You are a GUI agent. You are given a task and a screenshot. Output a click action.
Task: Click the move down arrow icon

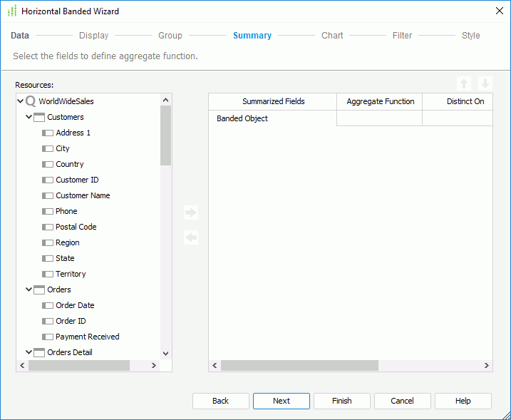pos(485,84)
